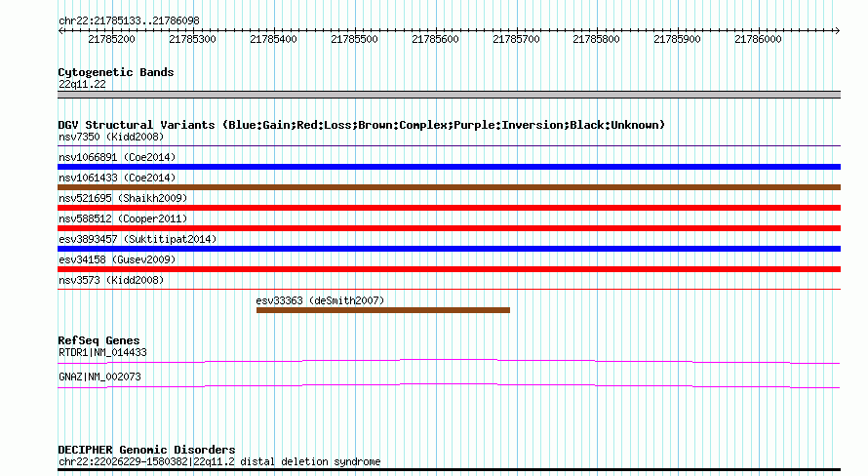
Task: Click ruler position 21785300
Action: pyautogui.click(x=192, y=39)
